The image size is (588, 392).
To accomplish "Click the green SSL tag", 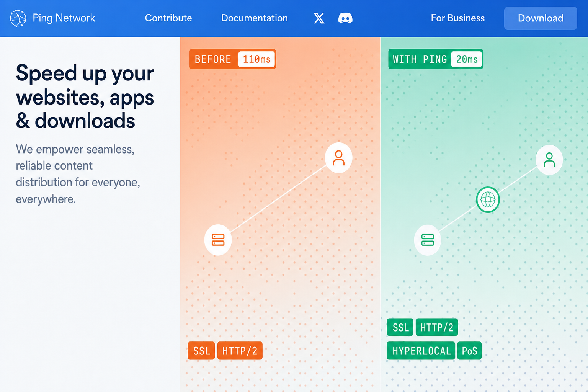I will tap(400, 327).
